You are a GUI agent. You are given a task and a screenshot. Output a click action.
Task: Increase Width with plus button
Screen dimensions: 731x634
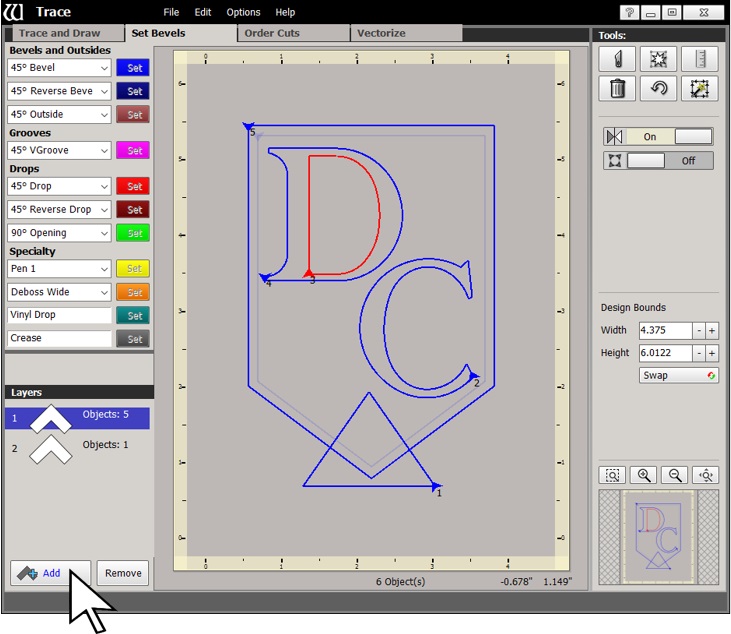pyautogui.click(x=712, y=331)
